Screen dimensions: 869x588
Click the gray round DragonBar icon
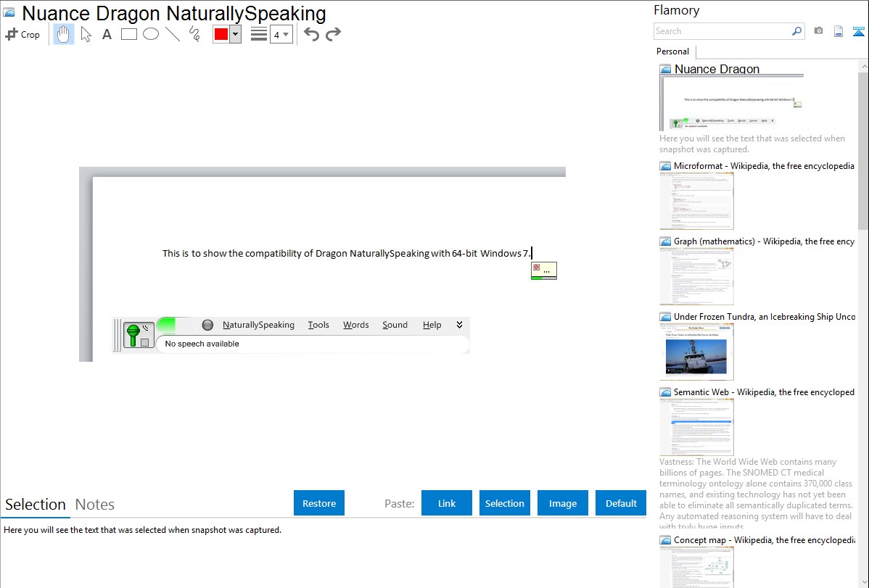pos(208,326)
